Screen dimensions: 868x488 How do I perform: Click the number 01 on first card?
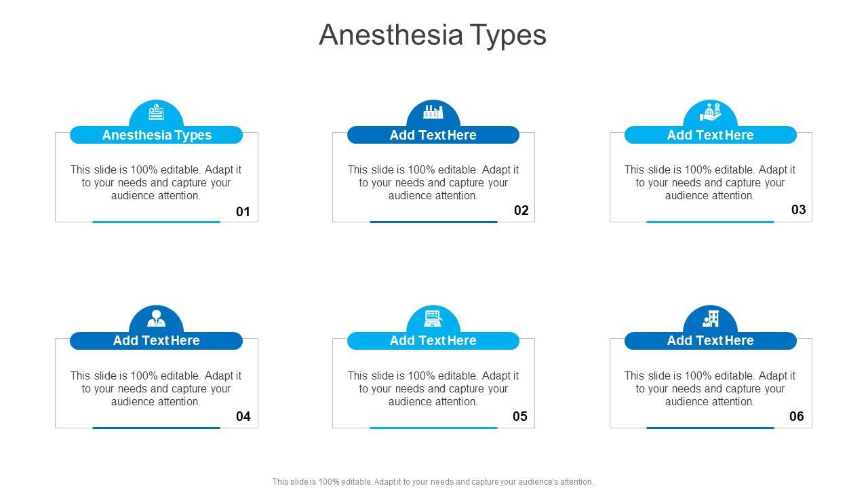click(243, 211)
